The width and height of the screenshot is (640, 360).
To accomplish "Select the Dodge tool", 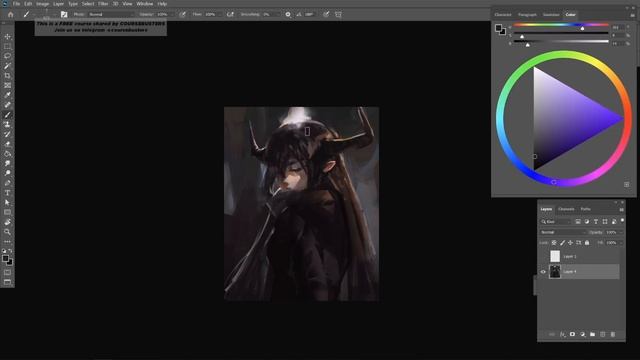I will [7, 173].
